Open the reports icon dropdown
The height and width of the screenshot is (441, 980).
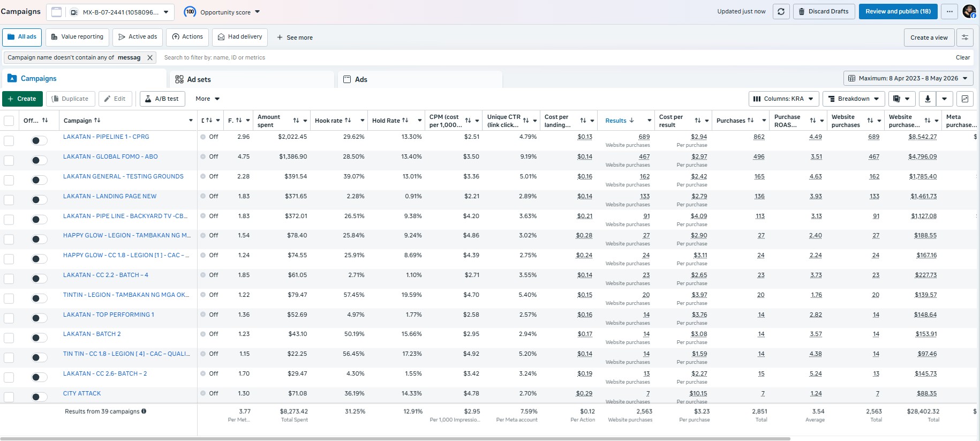[901, 99]
